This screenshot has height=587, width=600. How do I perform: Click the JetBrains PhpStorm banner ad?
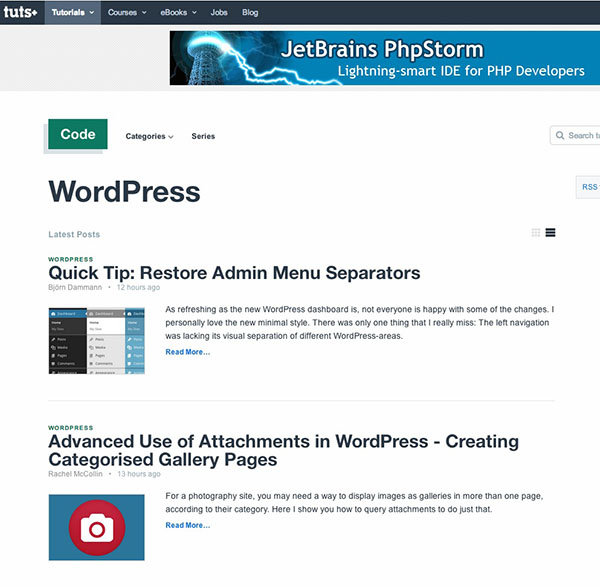coord(384,57)
